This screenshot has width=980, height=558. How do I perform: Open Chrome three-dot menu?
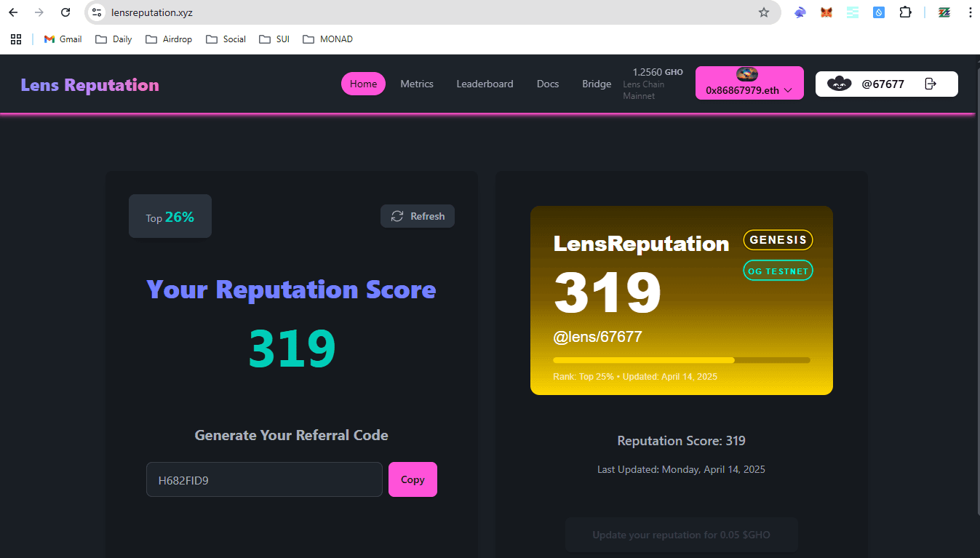point(970,12)
